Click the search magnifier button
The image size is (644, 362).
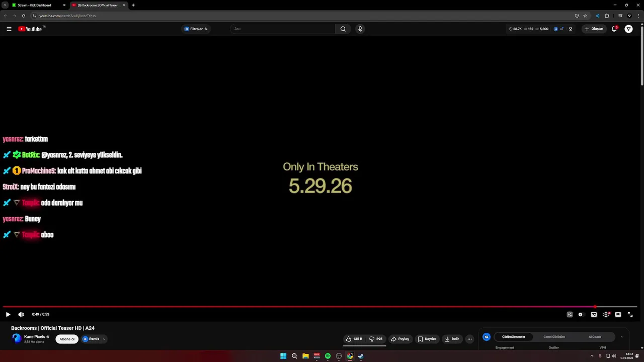343,29
